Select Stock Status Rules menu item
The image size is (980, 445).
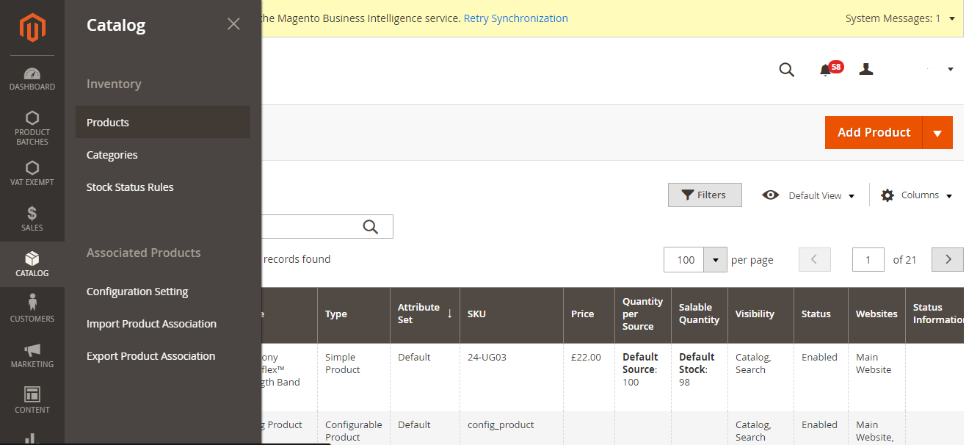point(130,187)
